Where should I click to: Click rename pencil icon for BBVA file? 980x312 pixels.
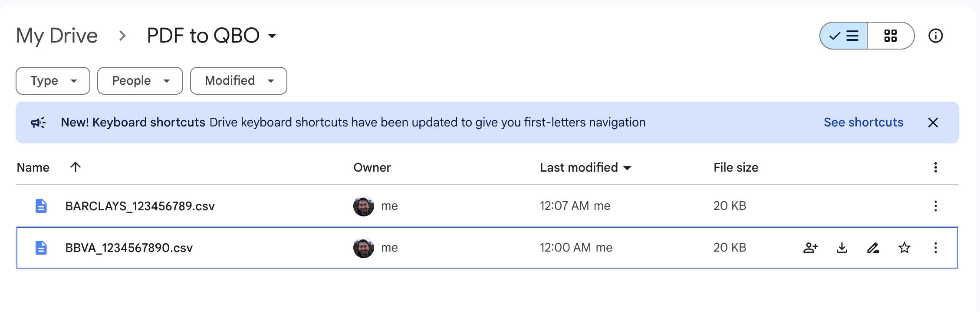(x=873, y=248)
